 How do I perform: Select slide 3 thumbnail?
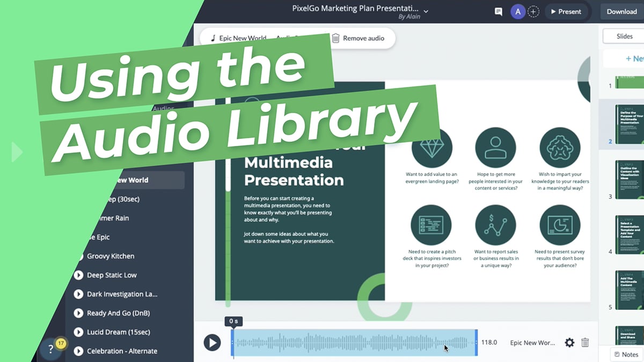(x=629, y=180)
